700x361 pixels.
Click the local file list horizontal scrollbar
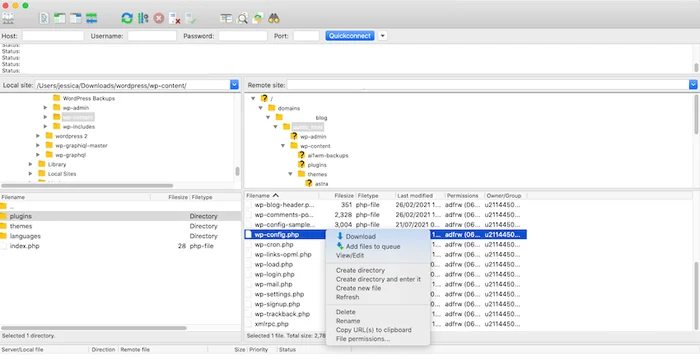point(94,328)
